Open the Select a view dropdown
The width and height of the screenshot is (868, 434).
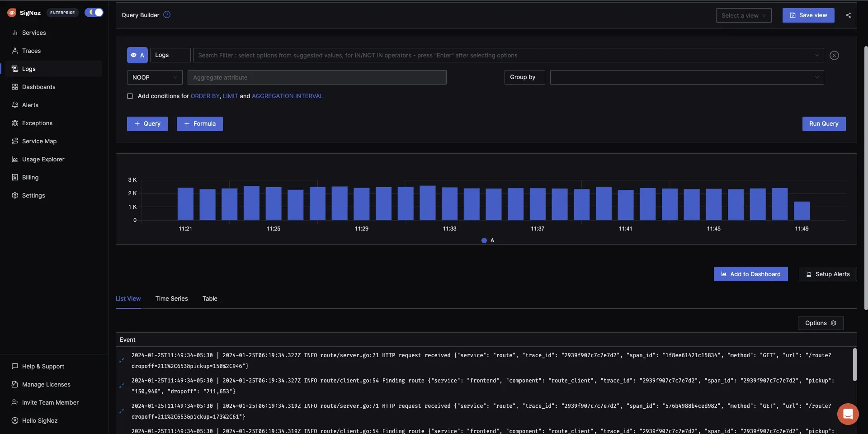point(743,15)
